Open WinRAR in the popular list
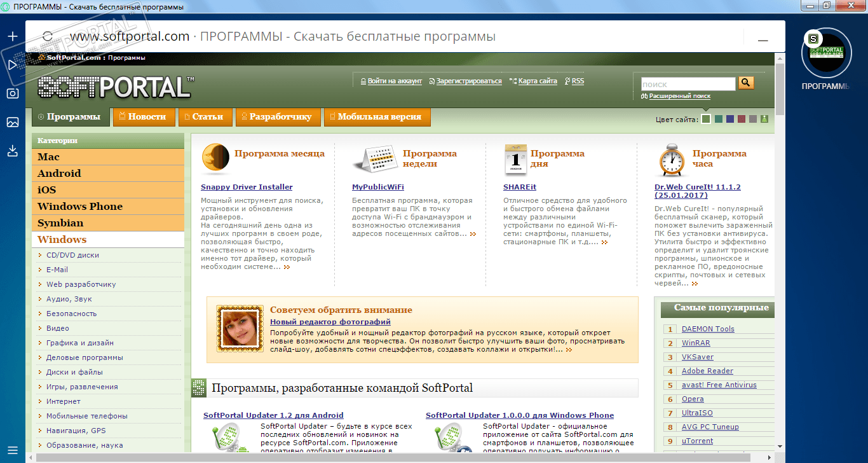868x463 pixels. coord(696,343)
